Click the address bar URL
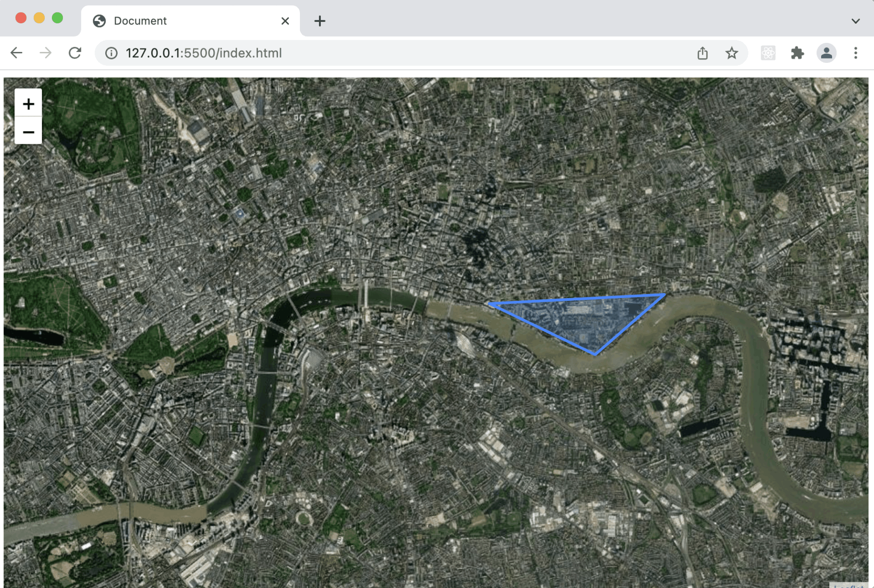Screen dimensions: 874x588 click(204, 53)
